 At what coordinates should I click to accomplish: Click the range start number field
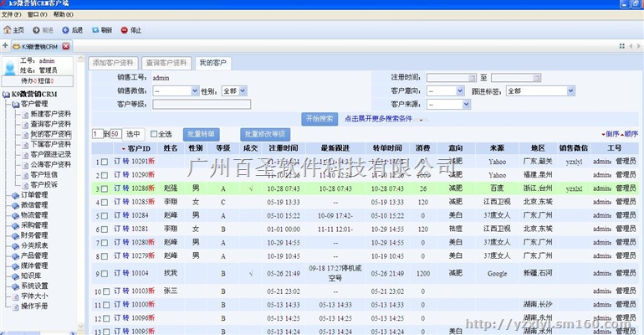pyautogui.click(x=97, y=134)
